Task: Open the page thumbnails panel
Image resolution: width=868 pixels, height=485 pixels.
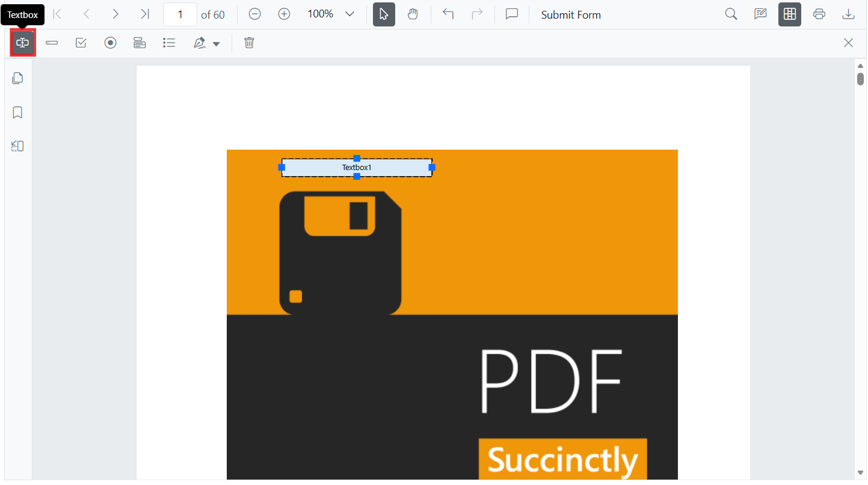Action: 18,78
